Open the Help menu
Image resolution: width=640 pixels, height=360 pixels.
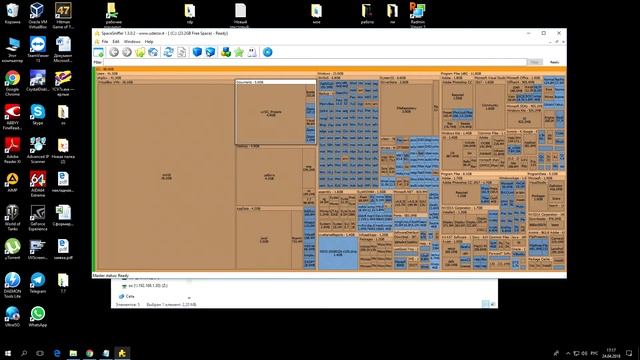pos(149,42)
